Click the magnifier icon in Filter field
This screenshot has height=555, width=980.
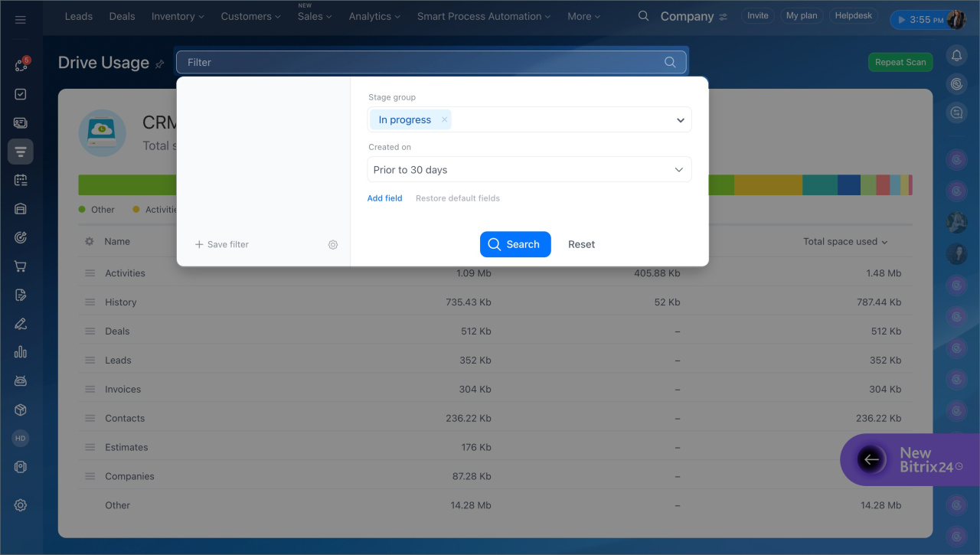pos(670,62)
